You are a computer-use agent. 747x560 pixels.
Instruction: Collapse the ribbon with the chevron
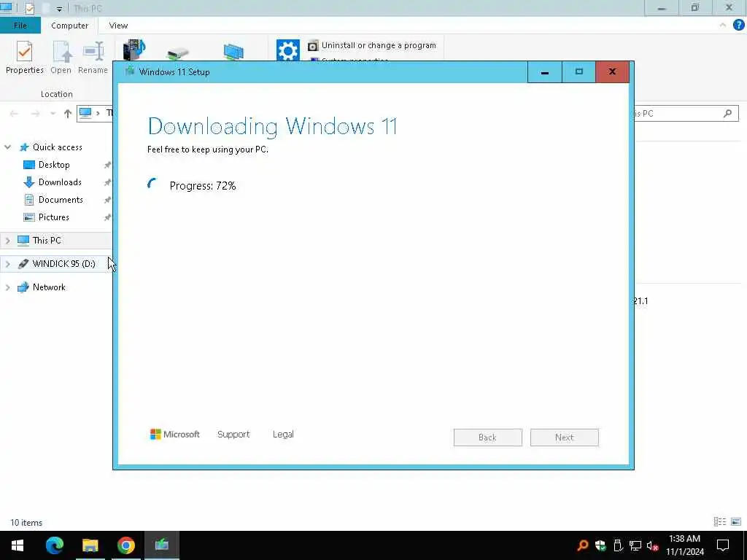pyautogui.click(x=723, y=26)
